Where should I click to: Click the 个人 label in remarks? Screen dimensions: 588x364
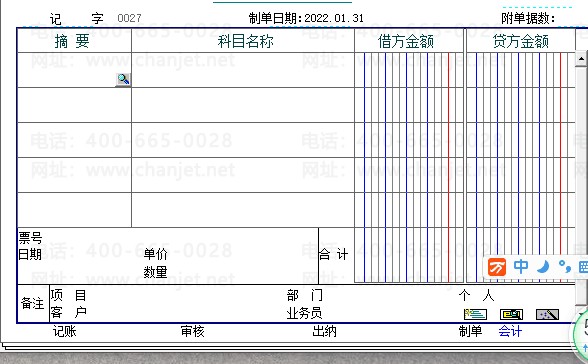tap(476, 295)
